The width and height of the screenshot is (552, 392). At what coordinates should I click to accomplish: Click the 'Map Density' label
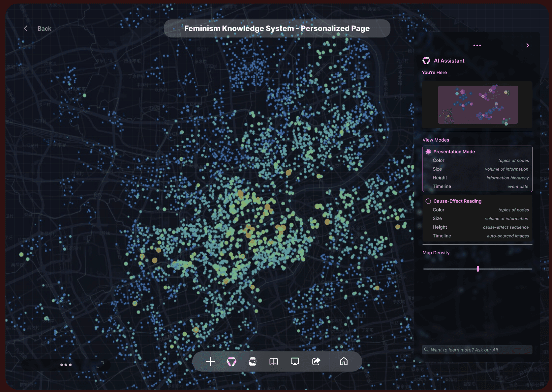click(x=436, y=253)
